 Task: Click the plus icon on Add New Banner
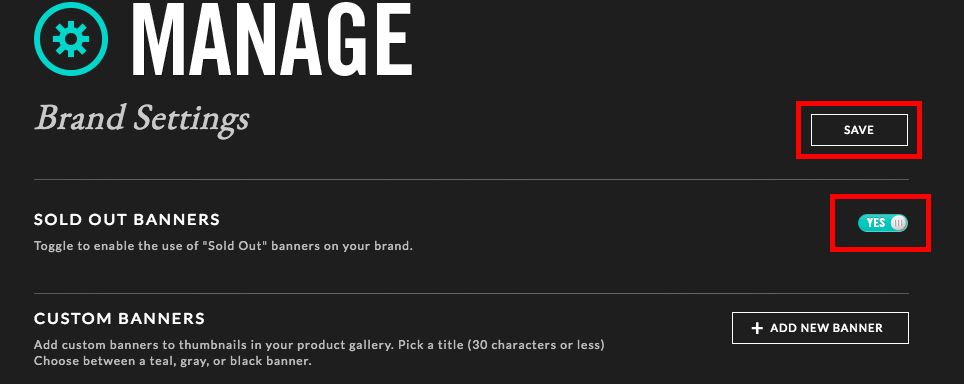click(757, 328)
